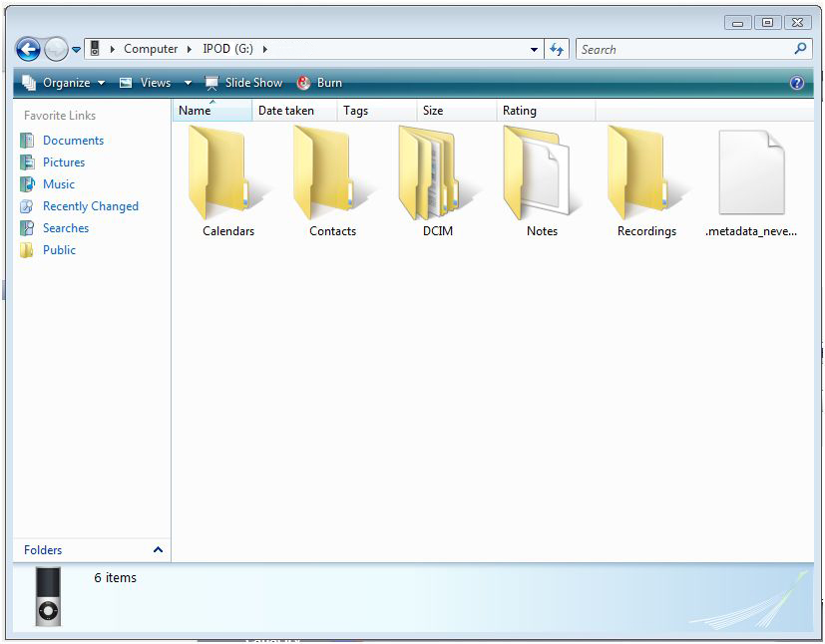
Task: Click the refresh button beside address bar
Action: [x=557, y=49]
